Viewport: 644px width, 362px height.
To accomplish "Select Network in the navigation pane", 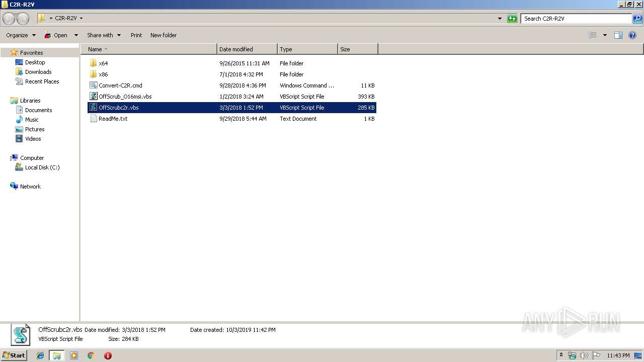I will tap(30, 187).
